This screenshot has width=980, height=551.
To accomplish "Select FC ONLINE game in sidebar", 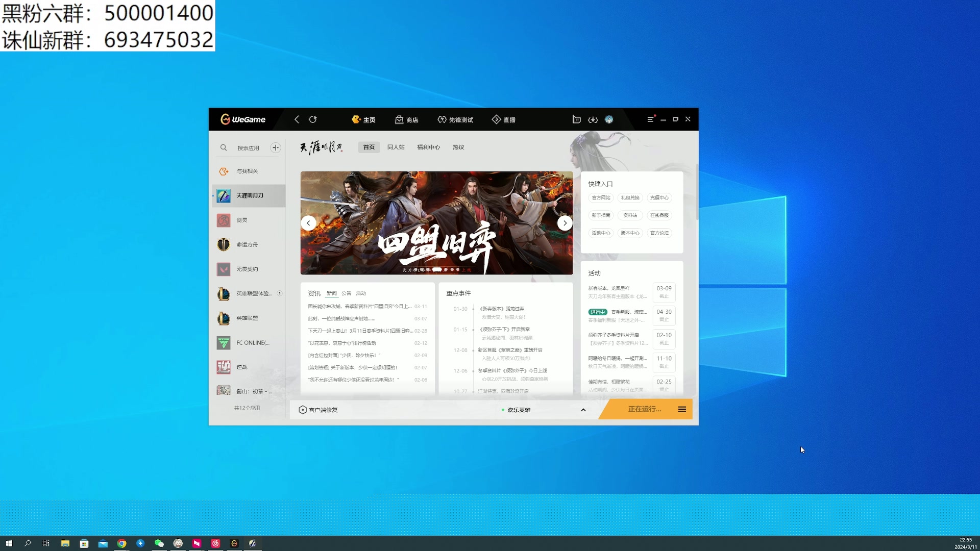I will (x=249, y=342).
